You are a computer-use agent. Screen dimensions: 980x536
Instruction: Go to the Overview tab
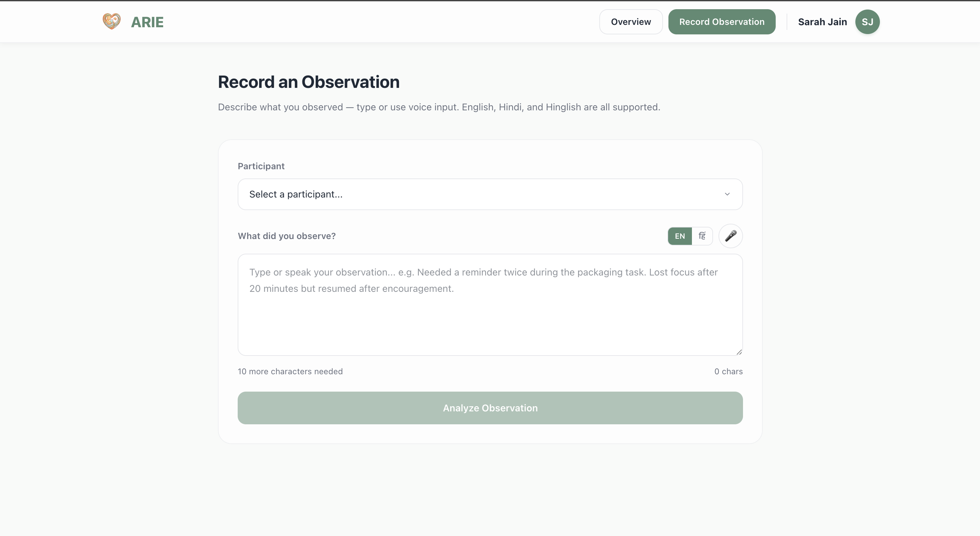coord(630,22)
